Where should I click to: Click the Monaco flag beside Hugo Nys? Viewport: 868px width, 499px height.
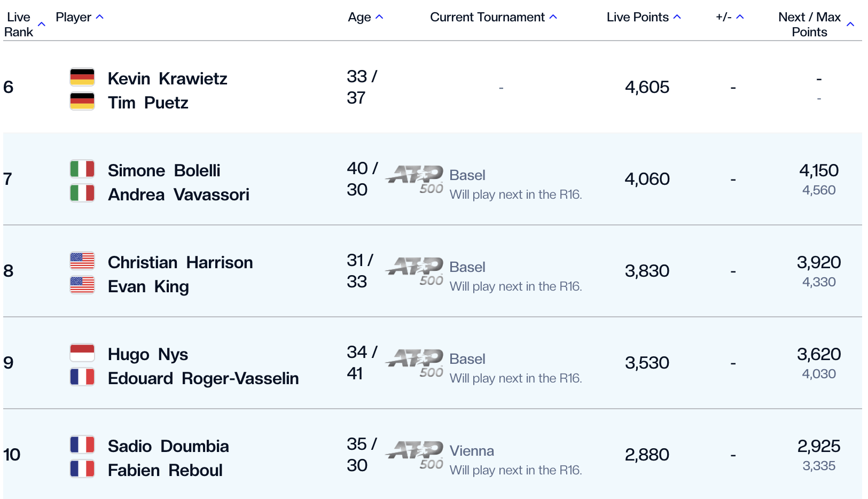(82, 353)
